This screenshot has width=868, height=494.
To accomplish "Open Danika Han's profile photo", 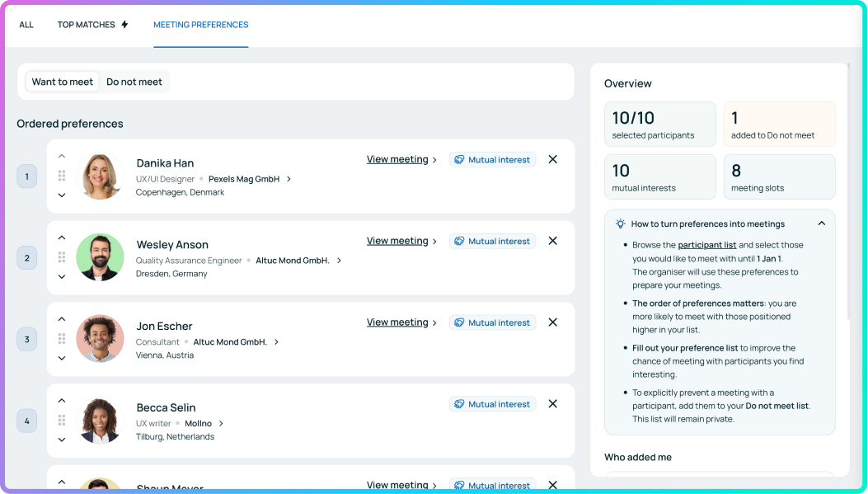I will [x=101, y=176].
